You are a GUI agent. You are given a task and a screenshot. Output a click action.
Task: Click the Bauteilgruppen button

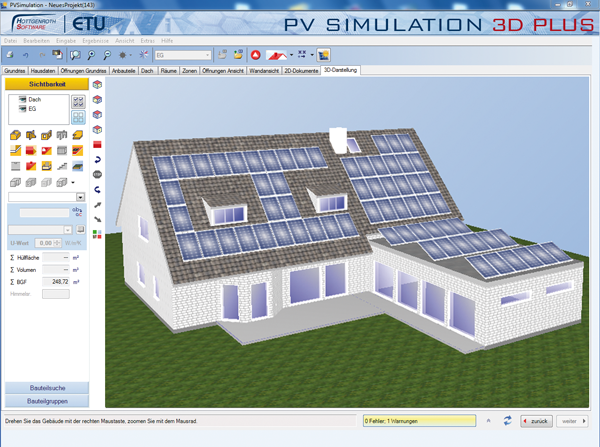point(47,401)
